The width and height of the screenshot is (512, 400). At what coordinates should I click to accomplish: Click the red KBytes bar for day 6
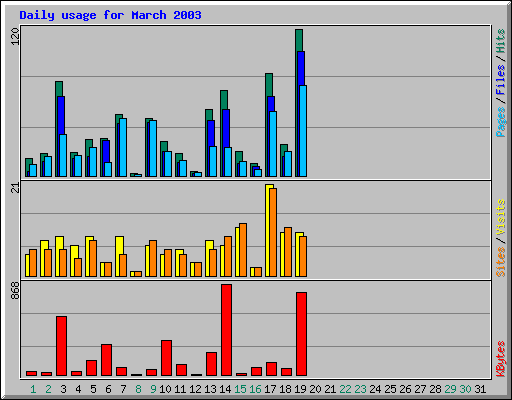point(107,360)
